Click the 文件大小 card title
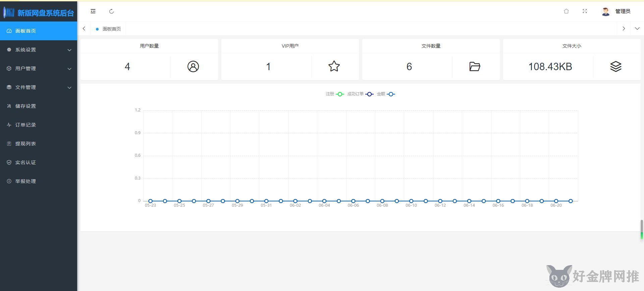 (572, 46)
